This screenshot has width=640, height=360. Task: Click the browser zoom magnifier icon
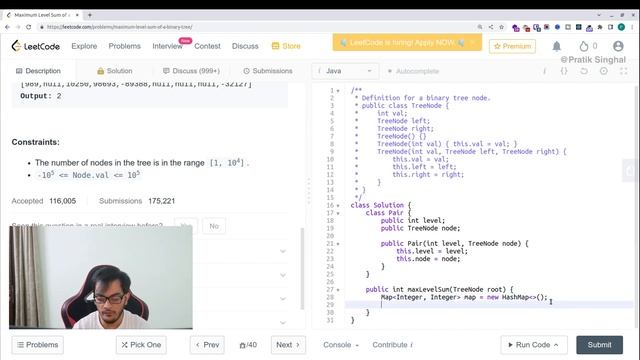(x=480, y=27)
